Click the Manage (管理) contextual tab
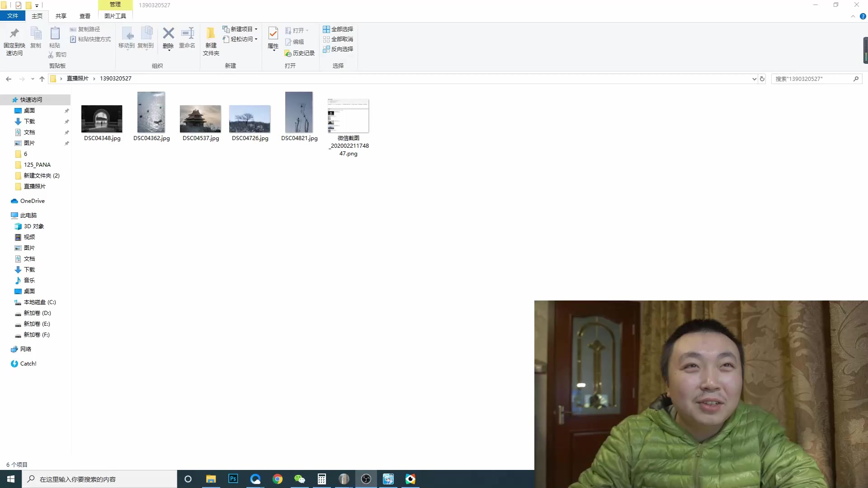The width and height of the screenshot is (868, 488). pos(115,5)
